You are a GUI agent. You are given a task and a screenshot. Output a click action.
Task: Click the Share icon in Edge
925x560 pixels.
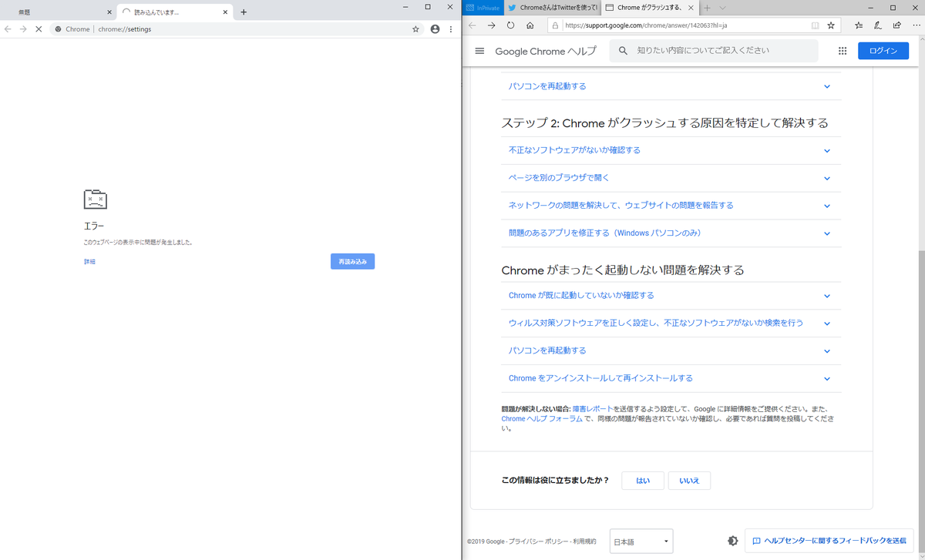click(x=896, y=25)
